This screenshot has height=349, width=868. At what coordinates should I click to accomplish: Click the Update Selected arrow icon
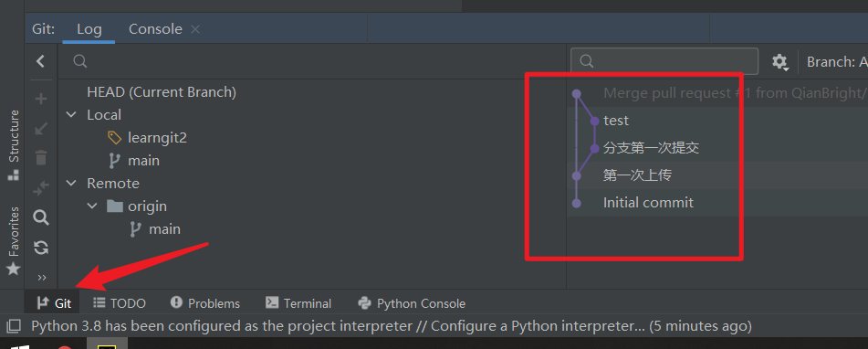[41, 129]
